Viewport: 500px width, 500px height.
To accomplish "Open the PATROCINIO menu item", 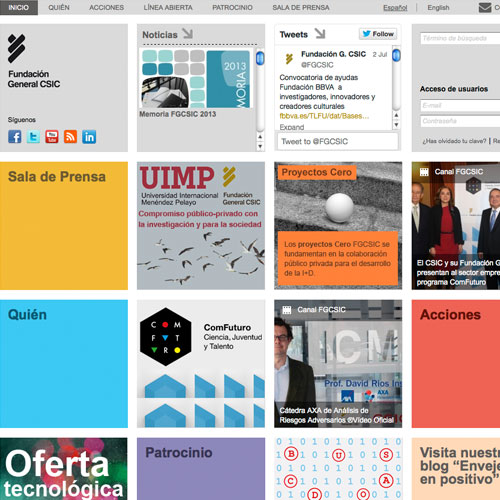I will [x=232, y=7].
